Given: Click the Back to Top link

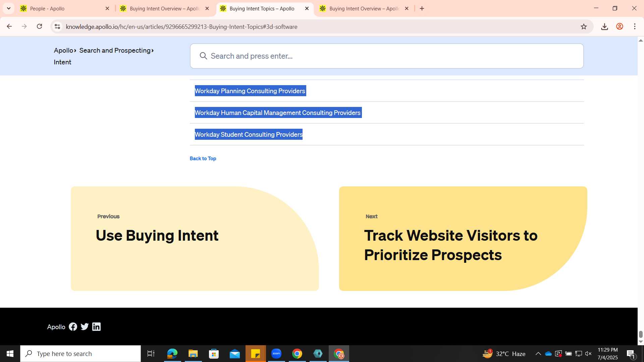Looking at the screenshot, I should click(x=203, y=159).
